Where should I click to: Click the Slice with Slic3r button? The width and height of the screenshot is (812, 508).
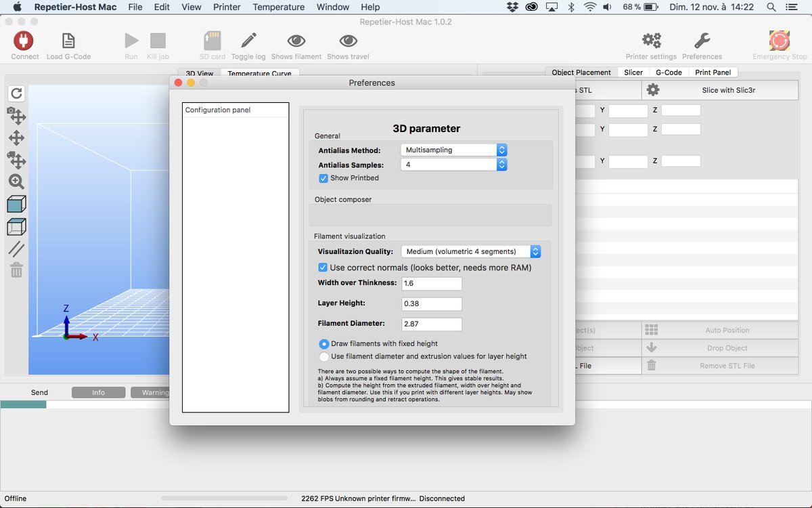click(721, 89)
